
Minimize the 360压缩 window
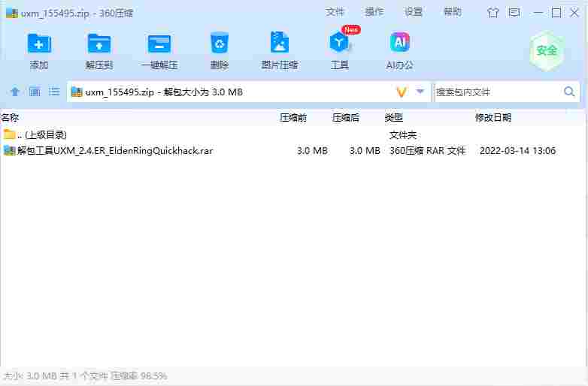(538, 13)
